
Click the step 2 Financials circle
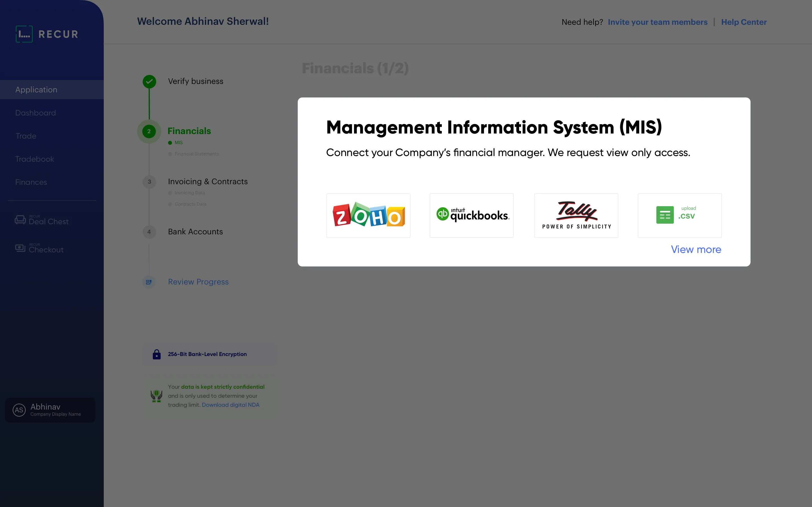pyautogui.click(x=149, y=132)
